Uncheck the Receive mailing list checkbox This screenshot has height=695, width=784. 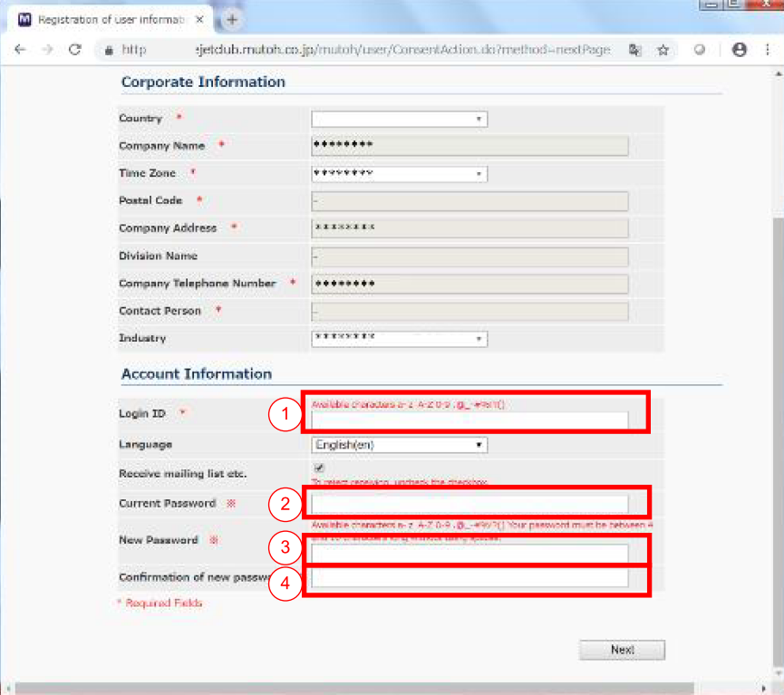click(319, 468)
